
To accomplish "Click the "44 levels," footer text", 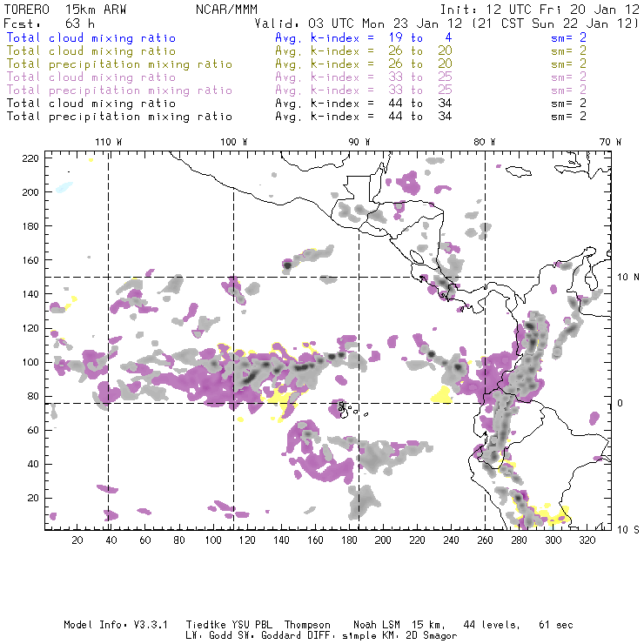I will 492,625.
